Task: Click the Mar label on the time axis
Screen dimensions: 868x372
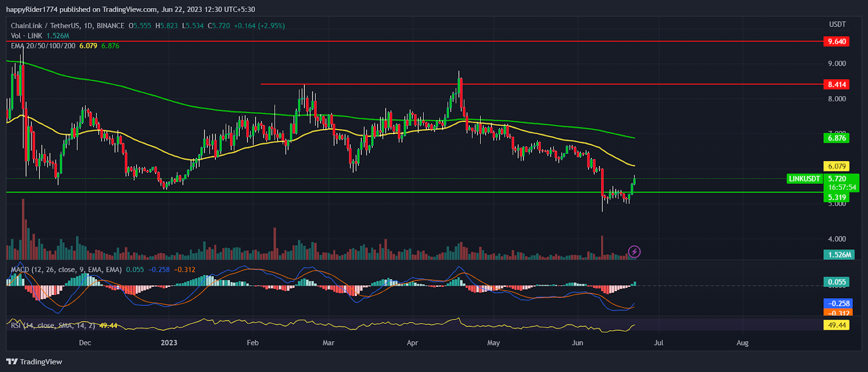Action: click(x=328, y=343)
